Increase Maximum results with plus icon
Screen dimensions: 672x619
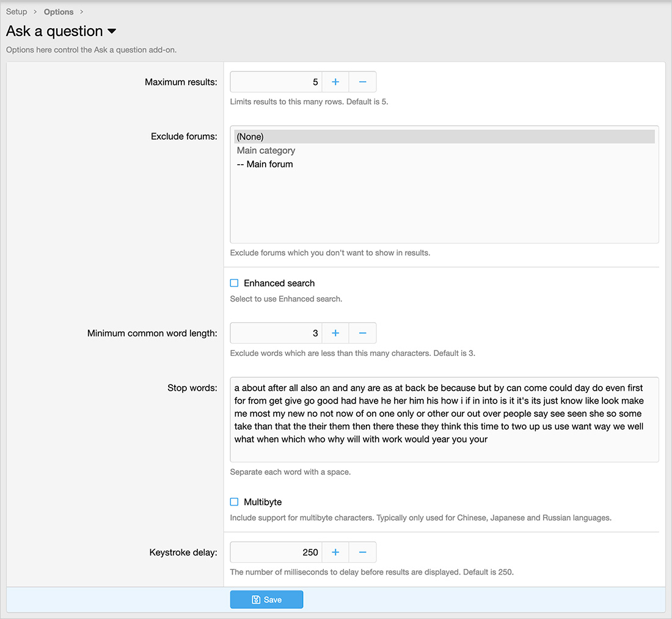tap(335, 82)
